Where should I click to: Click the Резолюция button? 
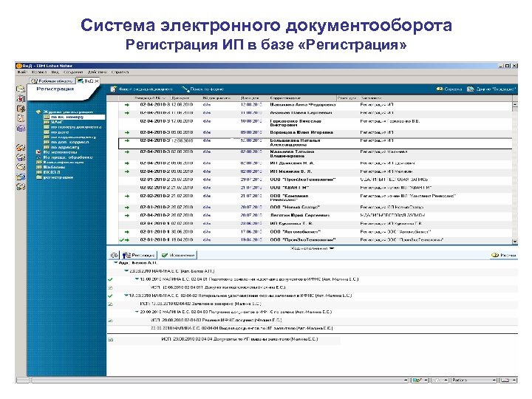(139, 255)
